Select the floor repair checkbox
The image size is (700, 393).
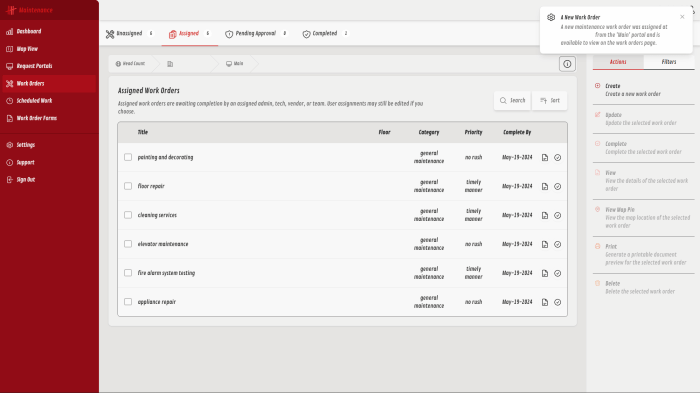point(128,186)
